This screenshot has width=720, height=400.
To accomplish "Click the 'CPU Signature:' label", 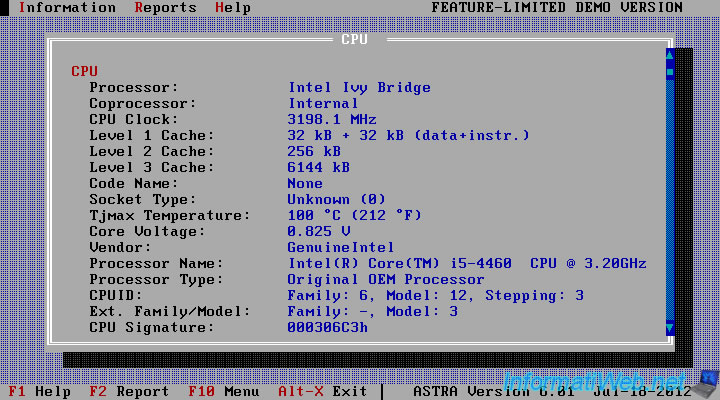I will tap(152, 327).
